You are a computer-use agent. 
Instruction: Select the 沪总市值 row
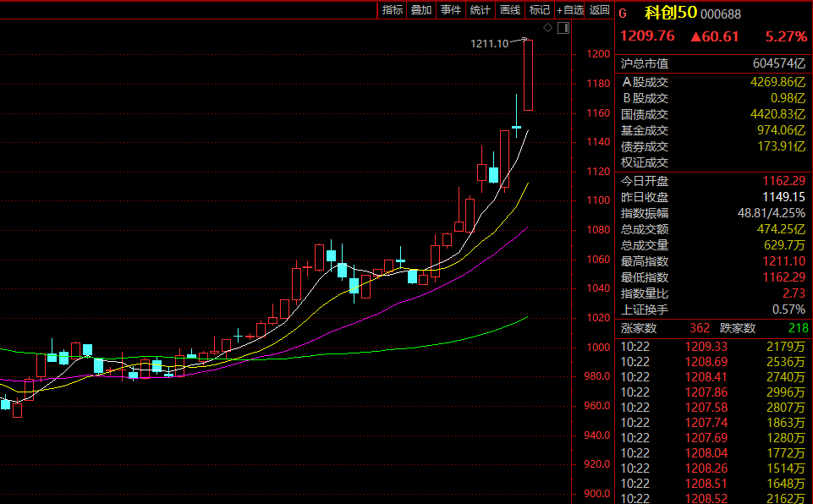click(713, 63)
